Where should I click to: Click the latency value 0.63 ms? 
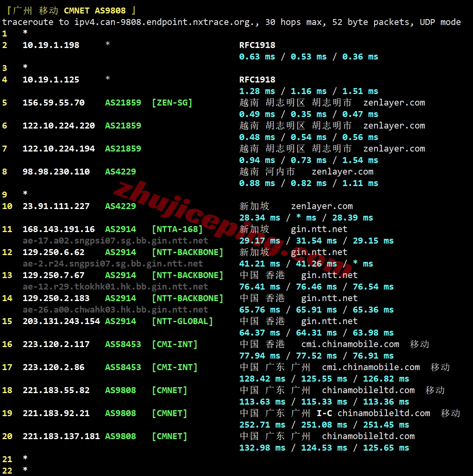257,57
